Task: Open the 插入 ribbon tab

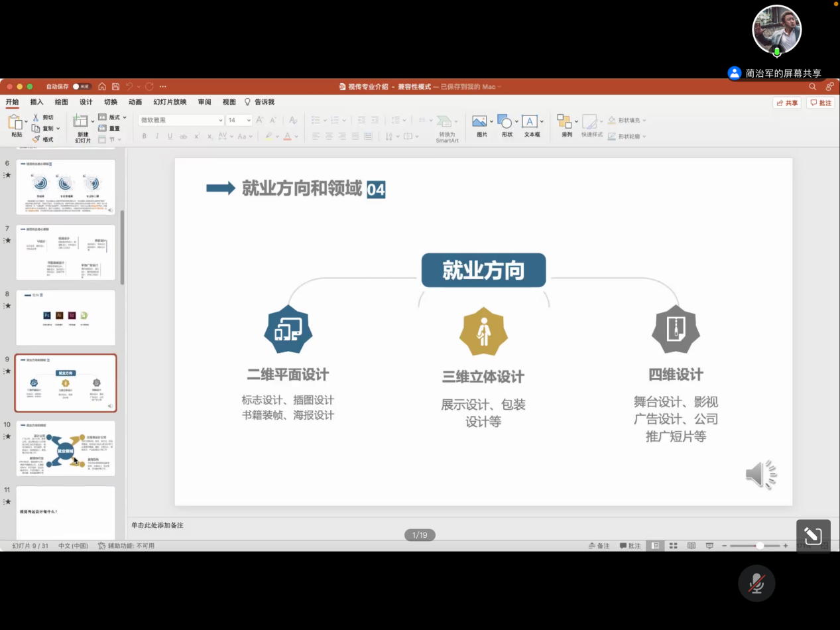Action: 36,102
